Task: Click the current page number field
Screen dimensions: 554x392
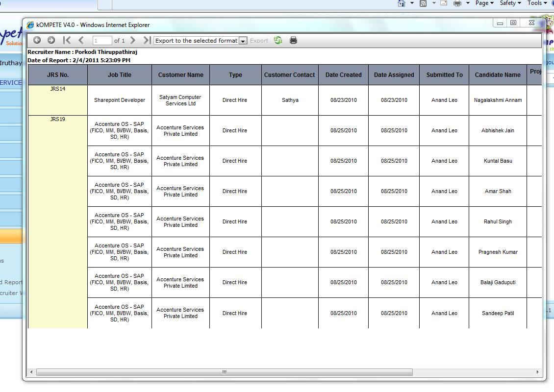Action: tap(102, 41)
